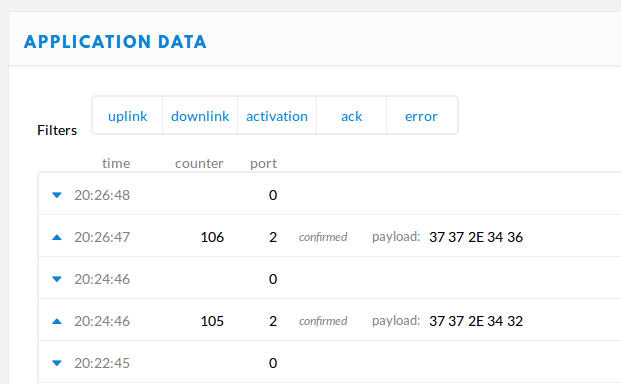Click the 20:22:45 timestamp

pyautogui.click(x=102, y=363)
